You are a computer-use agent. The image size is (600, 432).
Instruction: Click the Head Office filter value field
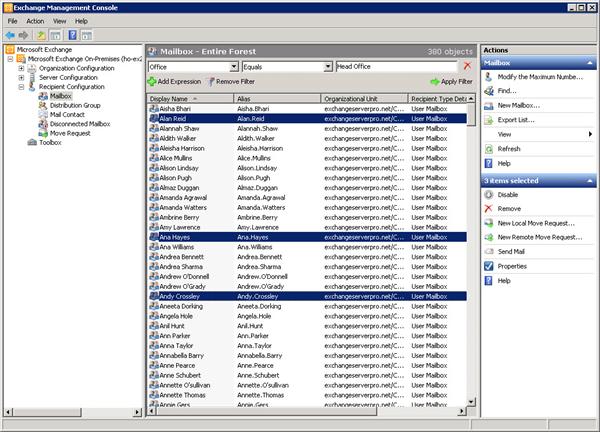point(395,66)
